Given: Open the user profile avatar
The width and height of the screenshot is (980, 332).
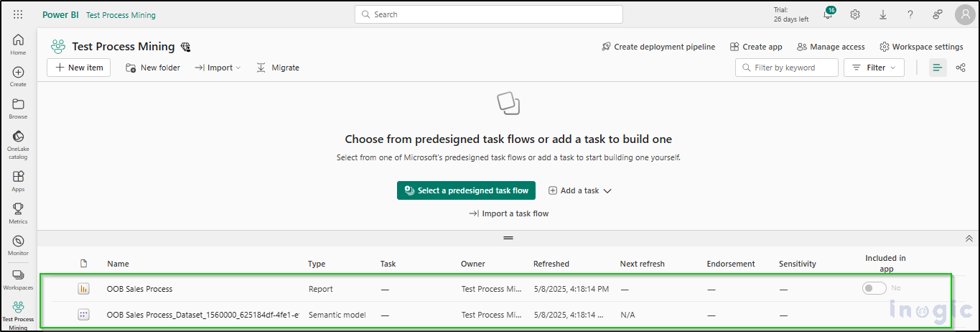Looking at the screenshot, I should [964, 14].
